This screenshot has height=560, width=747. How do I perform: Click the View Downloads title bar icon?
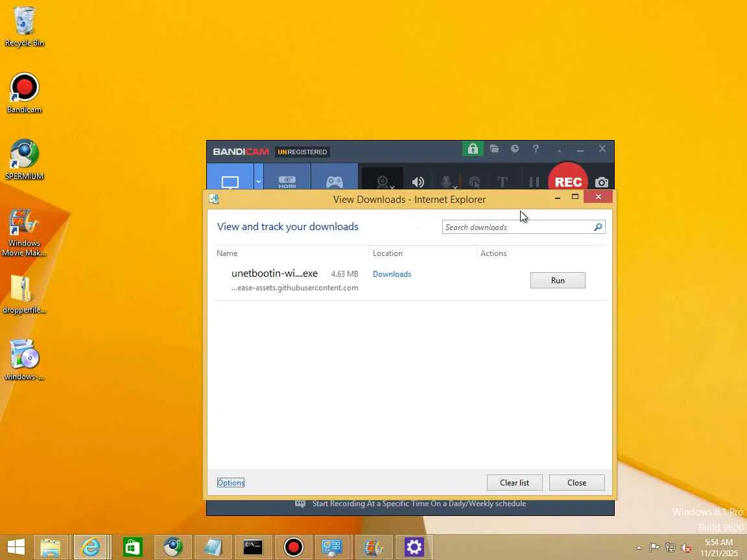point(215,199)
